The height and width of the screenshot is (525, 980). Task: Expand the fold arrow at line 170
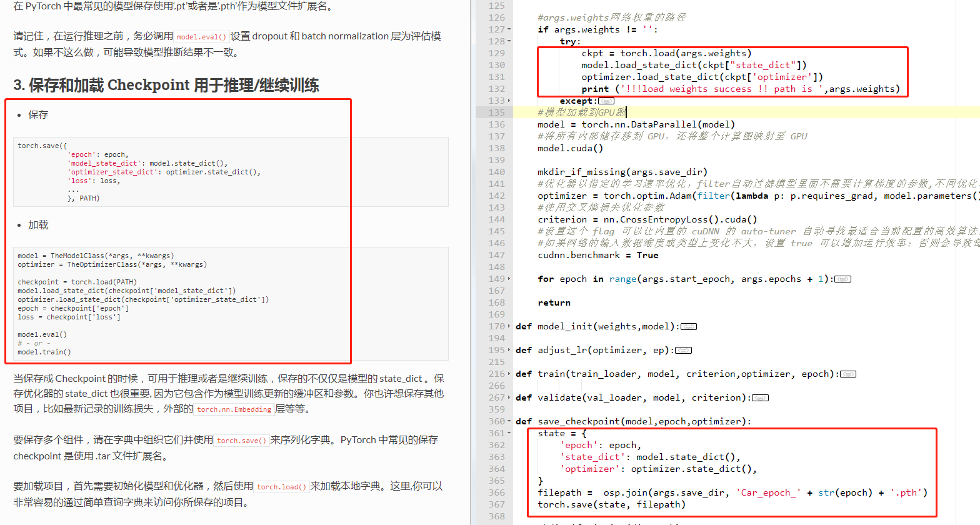[x=509, y=326]
